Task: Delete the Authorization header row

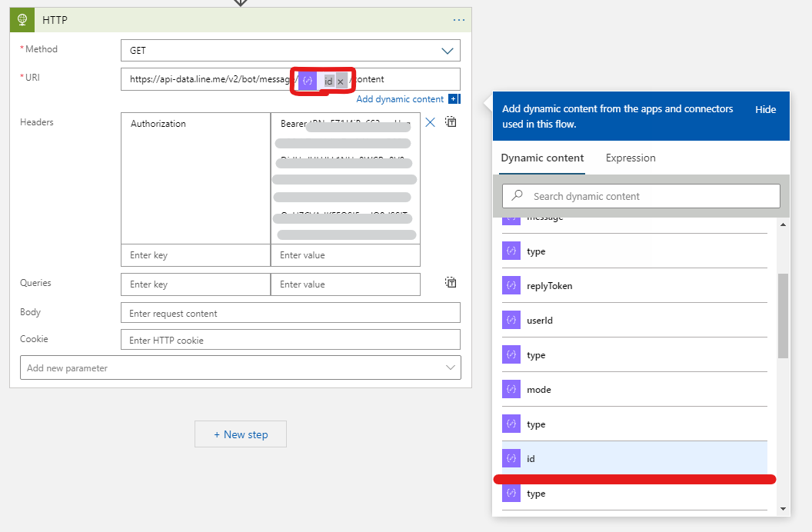Action: [431, 122]
